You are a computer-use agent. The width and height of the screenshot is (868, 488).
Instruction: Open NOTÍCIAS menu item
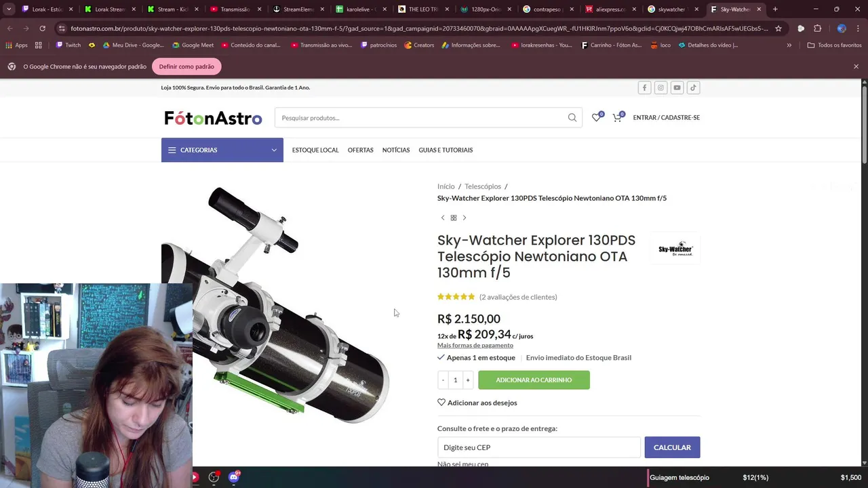(396, 150)
